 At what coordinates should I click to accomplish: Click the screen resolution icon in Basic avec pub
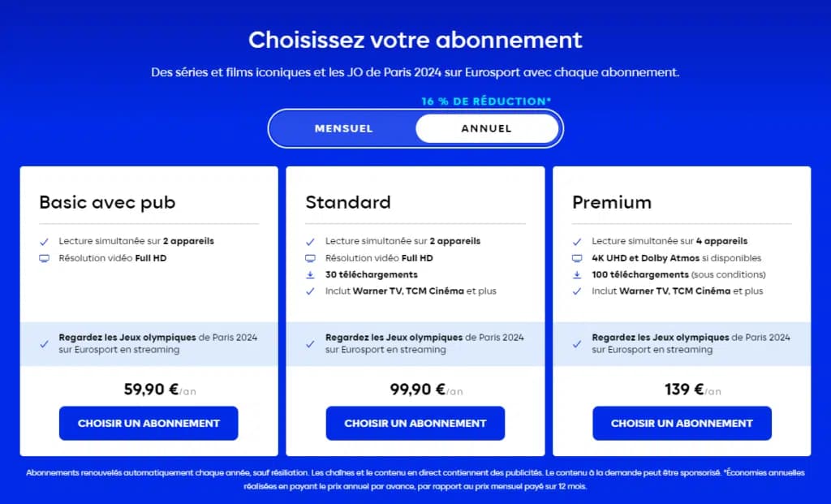[45, 258]
